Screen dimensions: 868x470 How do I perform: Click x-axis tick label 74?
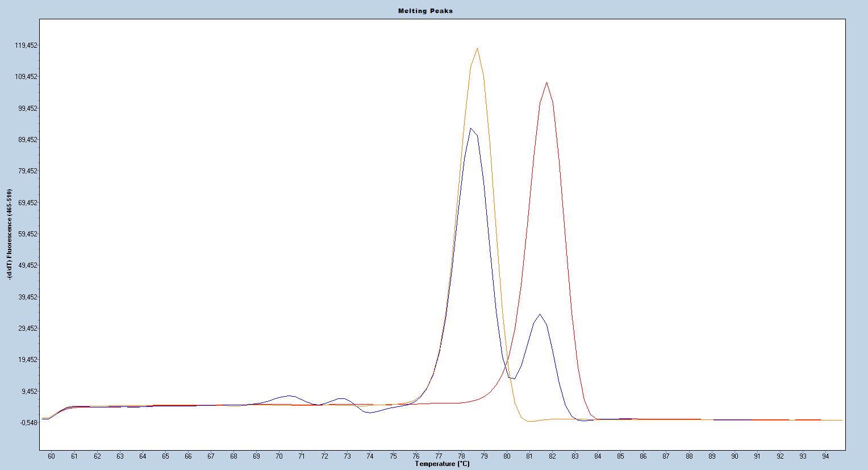pos(370,456)
